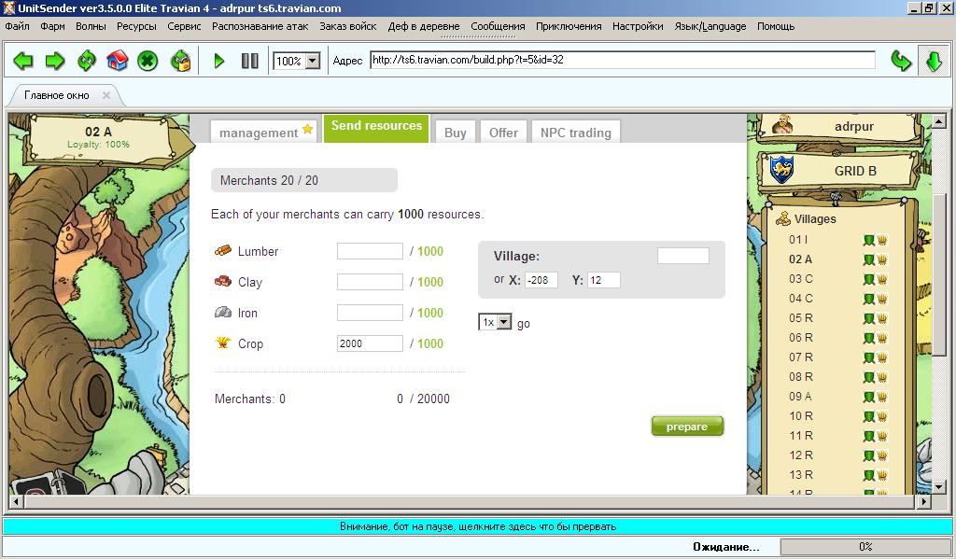This screenshot has width=956, height=560.
Task: Click the padlock toolbar icon
Action: click(180, 61)
